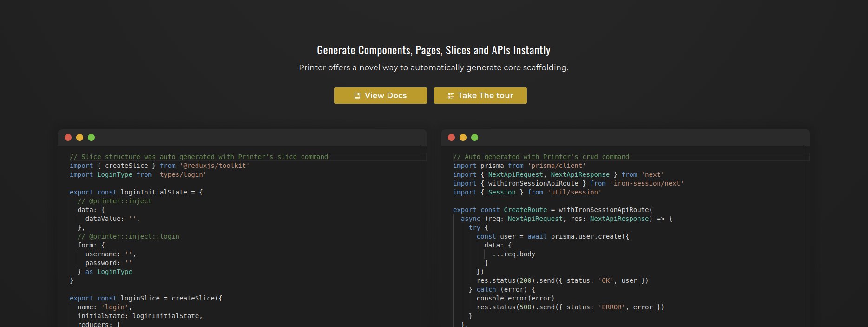Click the first @printer::inject comment
This screenshot has width=868, height=327.
click(x=115, y=201)
